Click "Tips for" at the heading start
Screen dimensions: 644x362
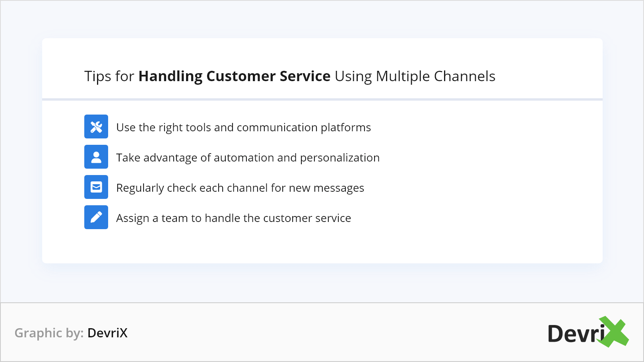[109, 76]
